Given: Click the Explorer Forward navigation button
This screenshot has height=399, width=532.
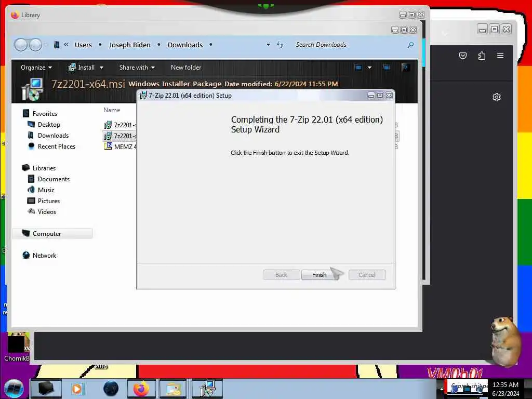Looking at the screenshot, I should 36,45.
